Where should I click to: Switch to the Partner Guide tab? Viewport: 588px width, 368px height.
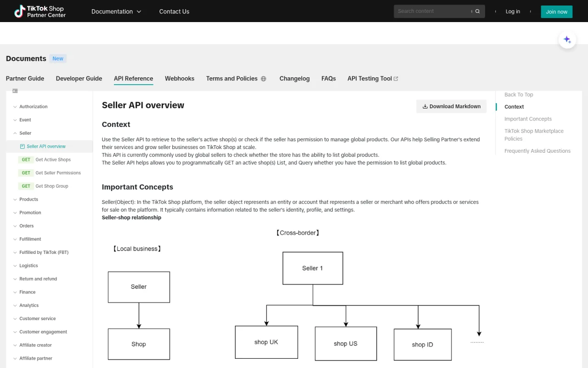coord(25,79)
